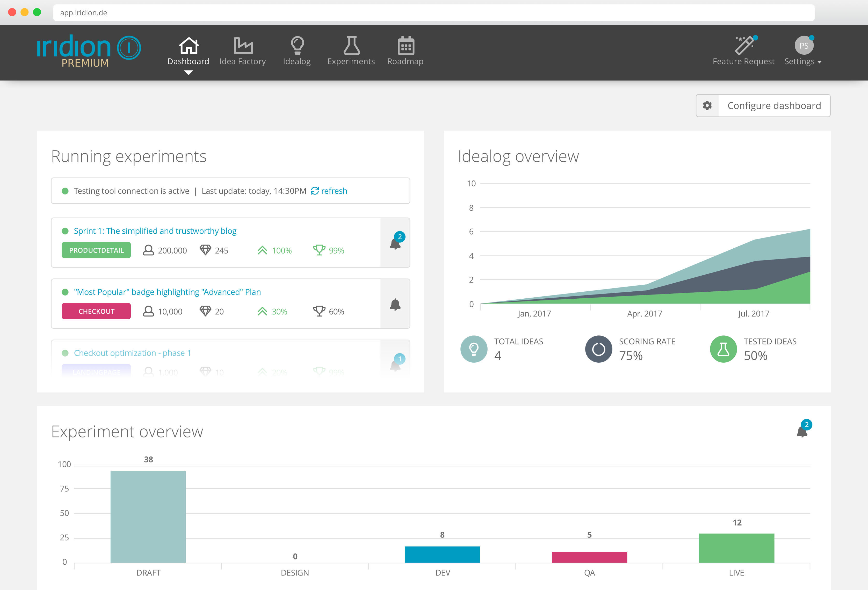Click the uplift arrows icon next to 30%
The image size is (868, 590).
[262, 311]
